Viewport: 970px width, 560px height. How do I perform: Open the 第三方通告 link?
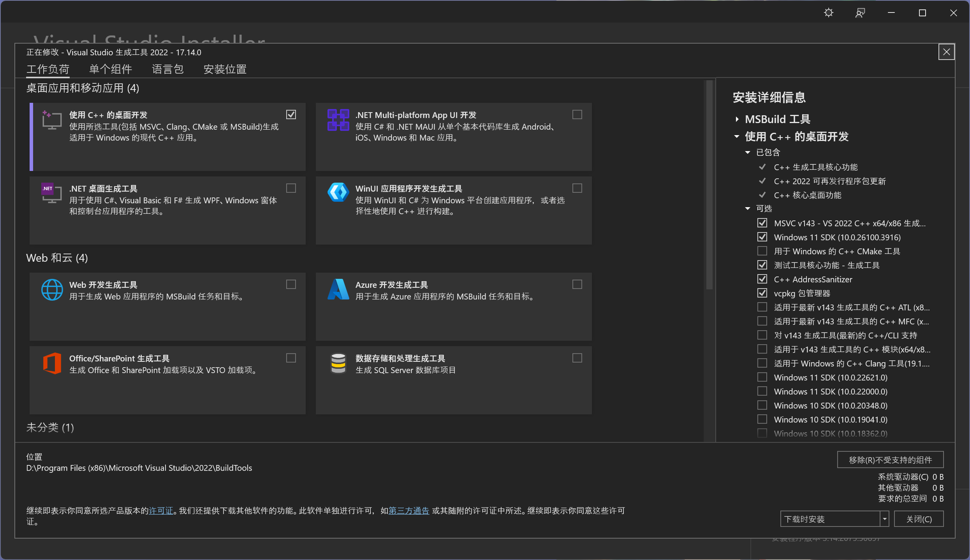click(x=408, y=511)
